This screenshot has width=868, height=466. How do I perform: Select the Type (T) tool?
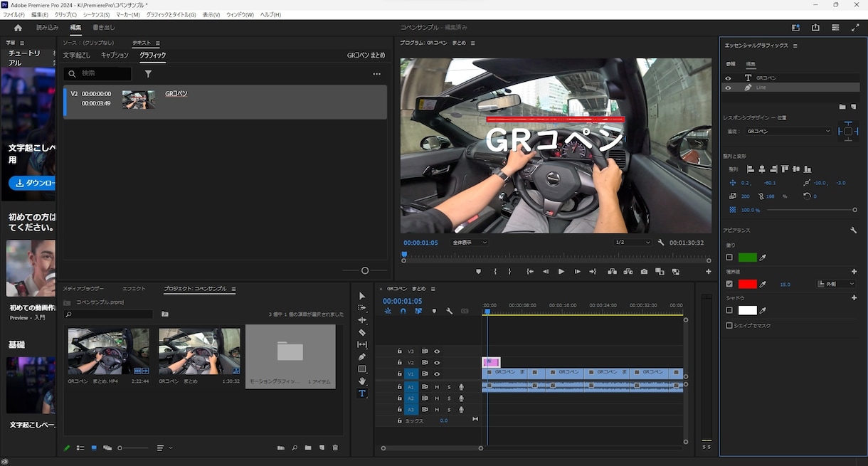pos(362,393)
